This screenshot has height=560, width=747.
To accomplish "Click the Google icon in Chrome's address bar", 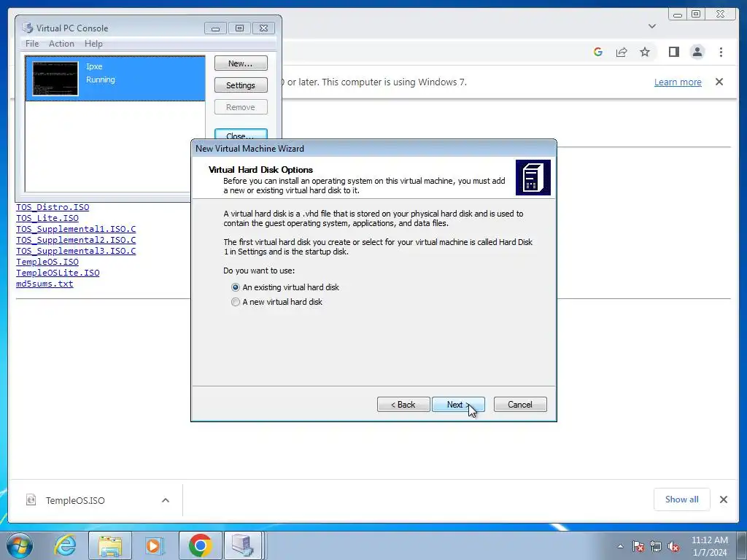I will [x=598, y=52].
